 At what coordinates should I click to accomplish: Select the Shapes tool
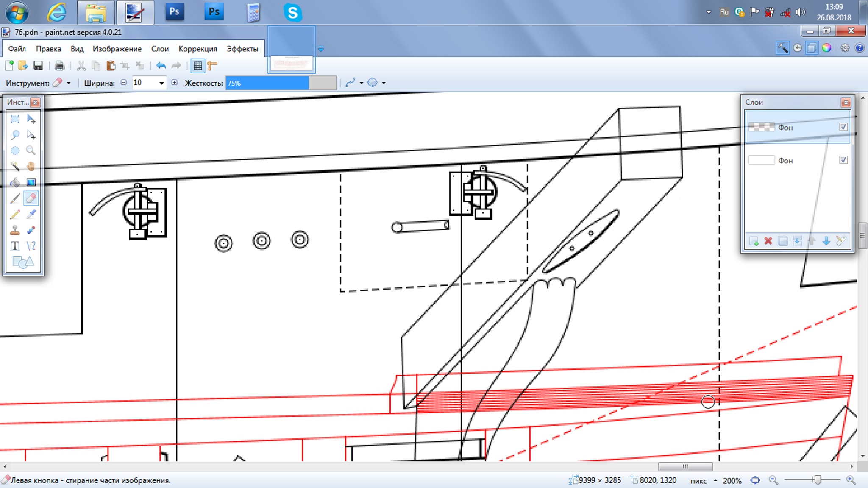pyautogui.click(x=23, y=262)
